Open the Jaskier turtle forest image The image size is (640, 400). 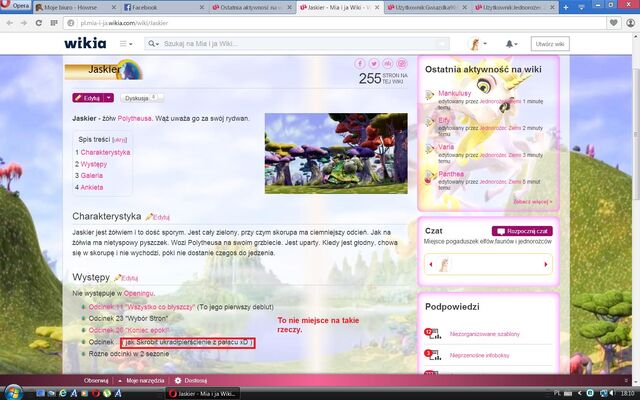[x=336, y=153]
